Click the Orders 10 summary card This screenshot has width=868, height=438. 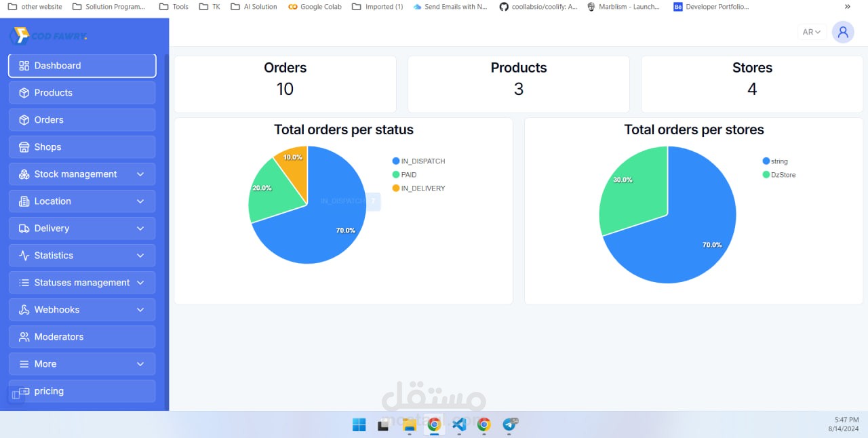(x=285, y=84)
